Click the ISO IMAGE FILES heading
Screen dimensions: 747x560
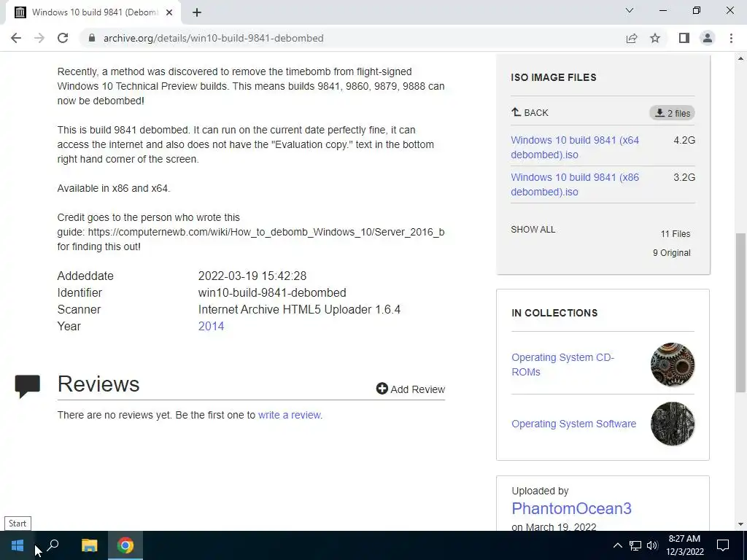tap(553, 77)
